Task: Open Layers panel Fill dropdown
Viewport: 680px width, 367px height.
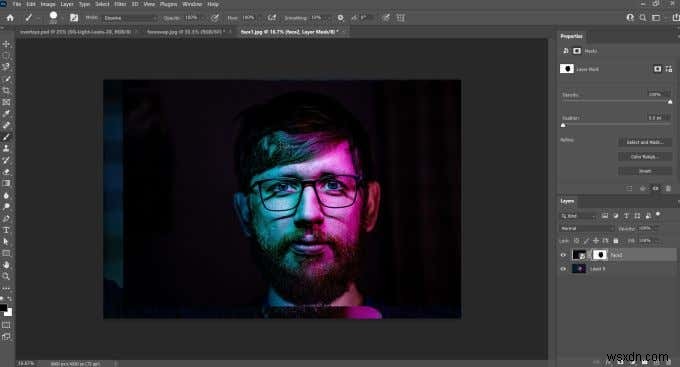Action: click(x=656, y=241)
